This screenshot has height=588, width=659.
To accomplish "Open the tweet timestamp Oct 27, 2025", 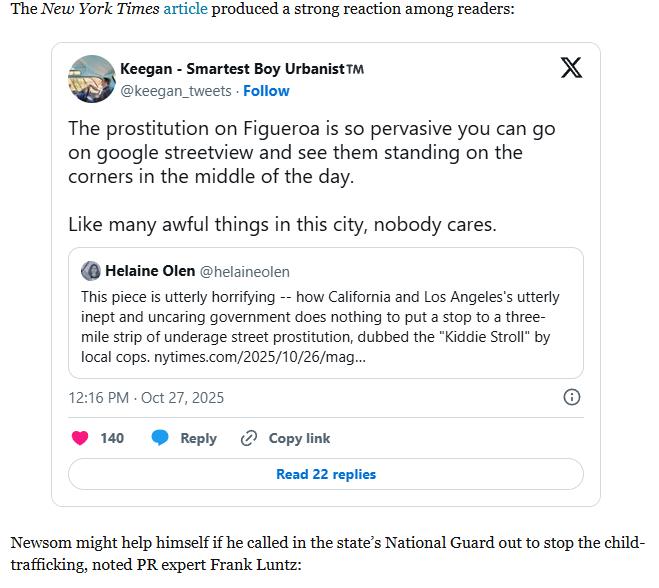I will pos(146,398).
